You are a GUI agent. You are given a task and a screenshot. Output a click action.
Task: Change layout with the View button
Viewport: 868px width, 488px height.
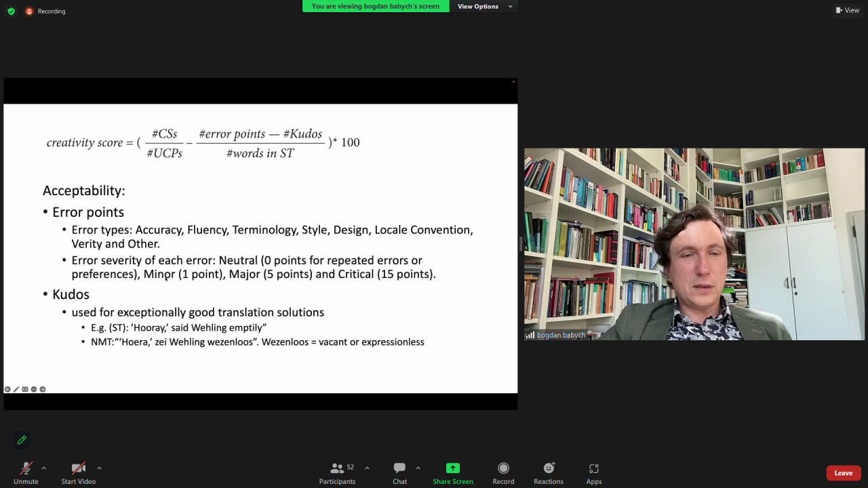(848, 10)
